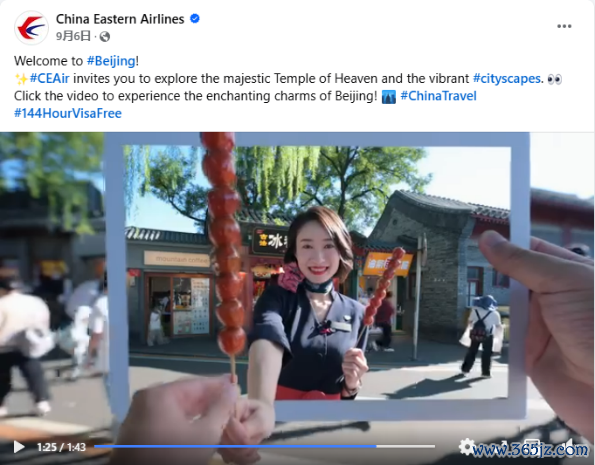The image size is (595, 465).
Task: Open the #144HourVisaFree hashtag
Action: pyautogui.click(x=68, y=113)
